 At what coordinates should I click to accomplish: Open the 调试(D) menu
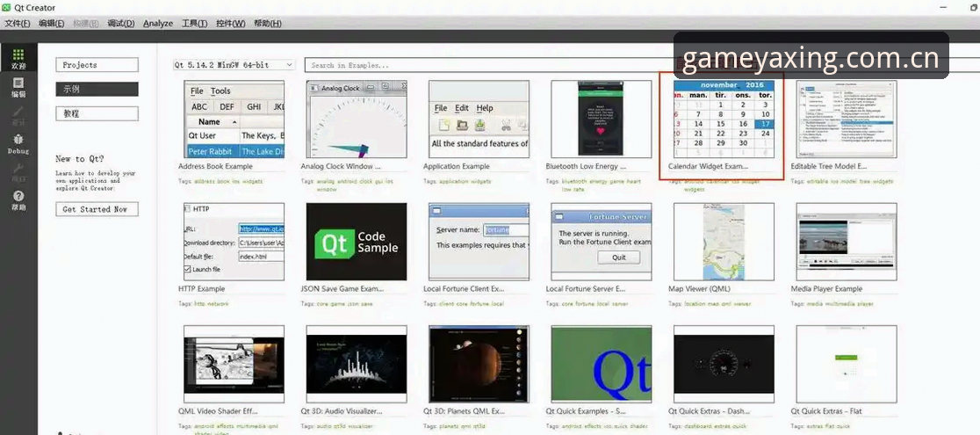(x=120, y=23)
